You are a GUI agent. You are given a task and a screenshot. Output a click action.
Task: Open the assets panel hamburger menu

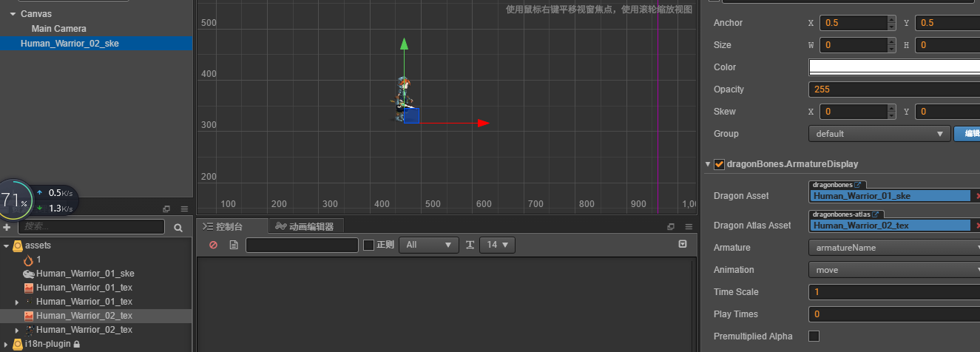click(184, 209)
